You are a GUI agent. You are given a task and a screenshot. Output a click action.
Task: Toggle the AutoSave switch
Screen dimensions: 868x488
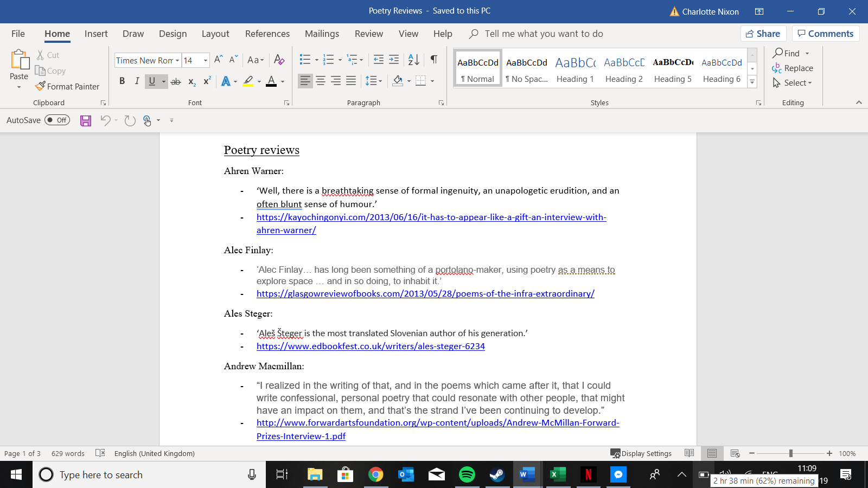tap(57, 120)
